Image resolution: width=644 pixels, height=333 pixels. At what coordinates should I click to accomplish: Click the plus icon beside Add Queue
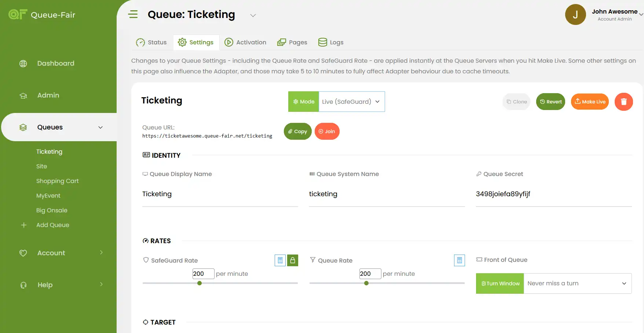[x=24, y=225]
